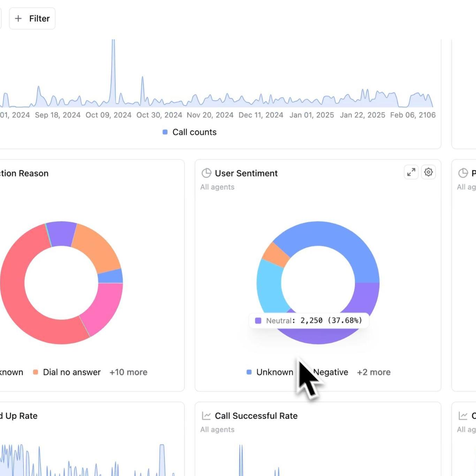476x476 pixels.
Task: Click the pie chart icon beside User Sentiment
Action: click(x=206, y=173)
